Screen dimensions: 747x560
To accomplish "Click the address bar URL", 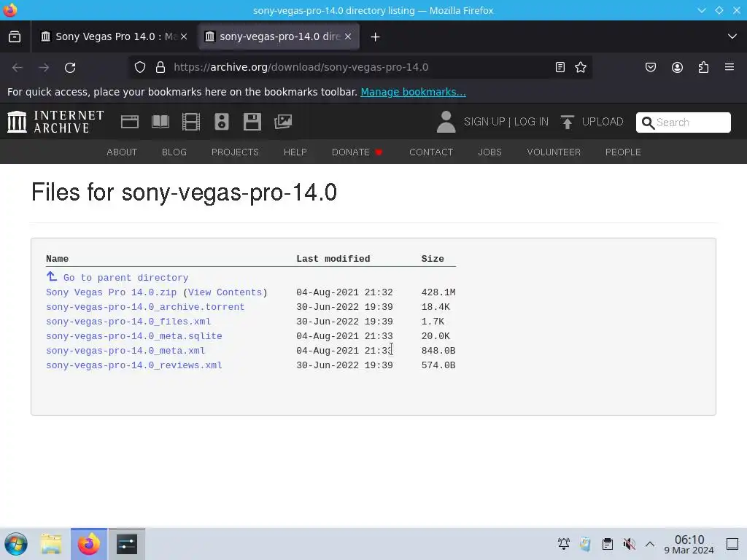I will pos(301,67).
